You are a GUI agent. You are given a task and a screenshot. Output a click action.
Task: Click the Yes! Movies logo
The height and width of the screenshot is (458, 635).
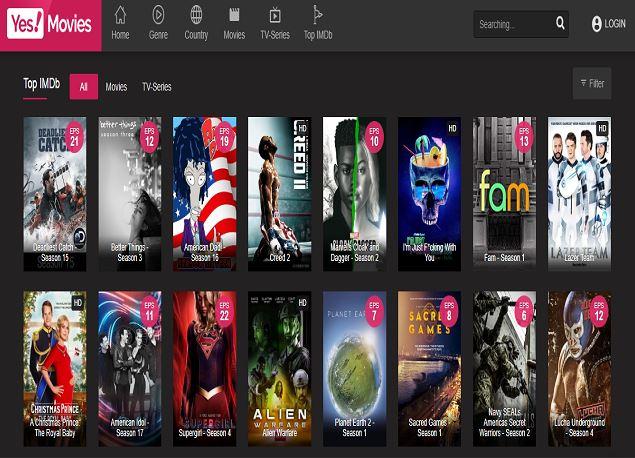[51, 24]
